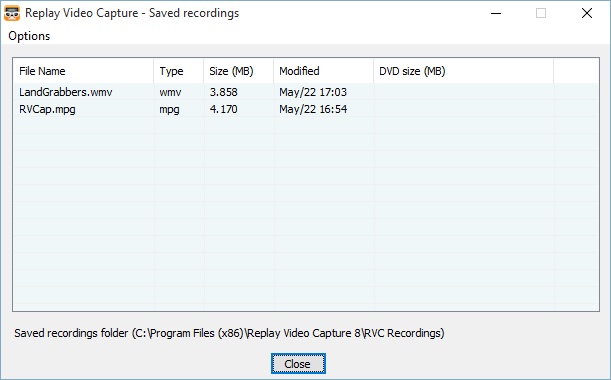Click the Close button
This screenshot has width=611, height=380.
298,364
